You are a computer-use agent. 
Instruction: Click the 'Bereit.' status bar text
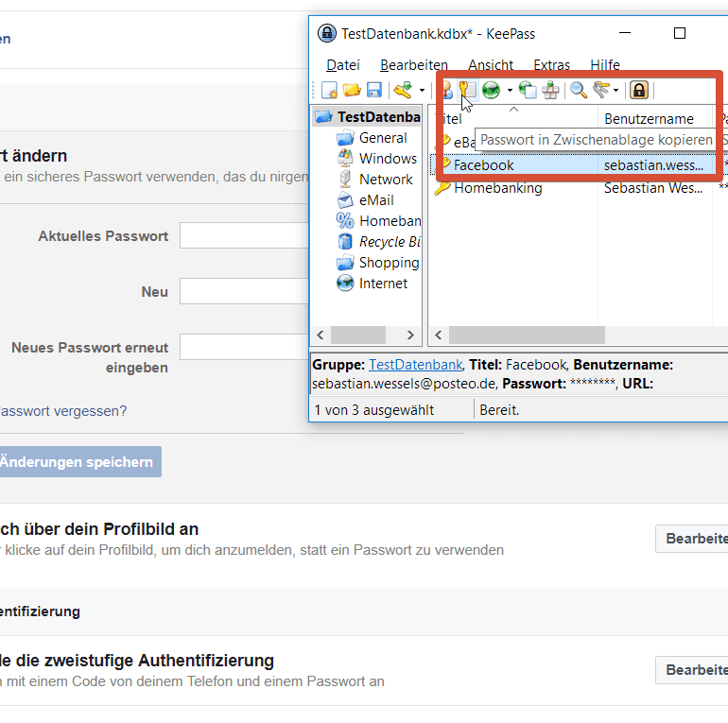[499, 410]
